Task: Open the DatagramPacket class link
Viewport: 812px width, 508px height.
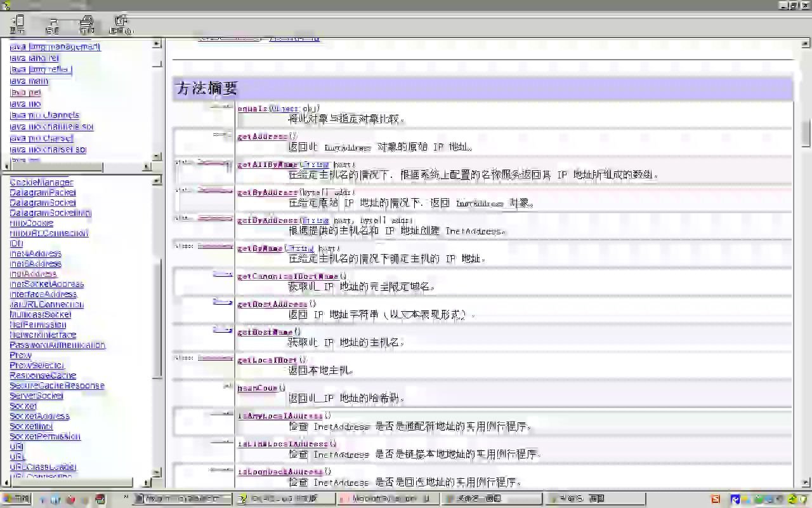Action: click(43, 192)
